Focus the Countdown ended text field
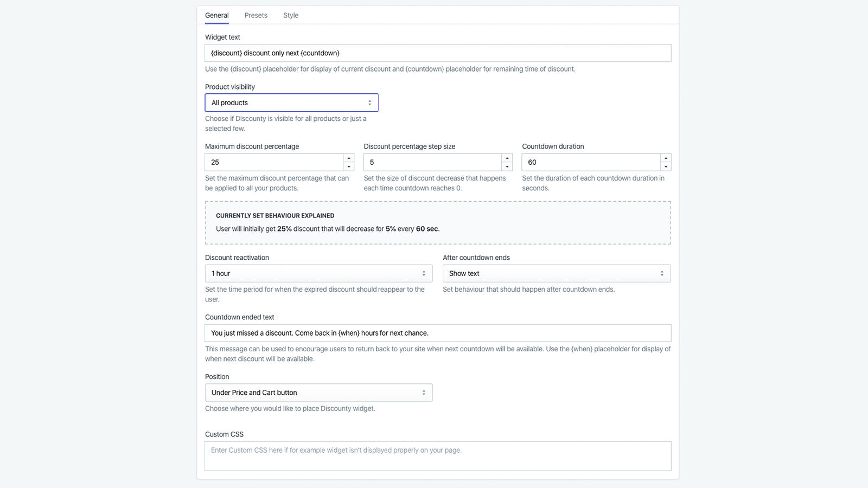Image resolution: width=868 pixels, height=488 pixels. (x=437, y=333)
